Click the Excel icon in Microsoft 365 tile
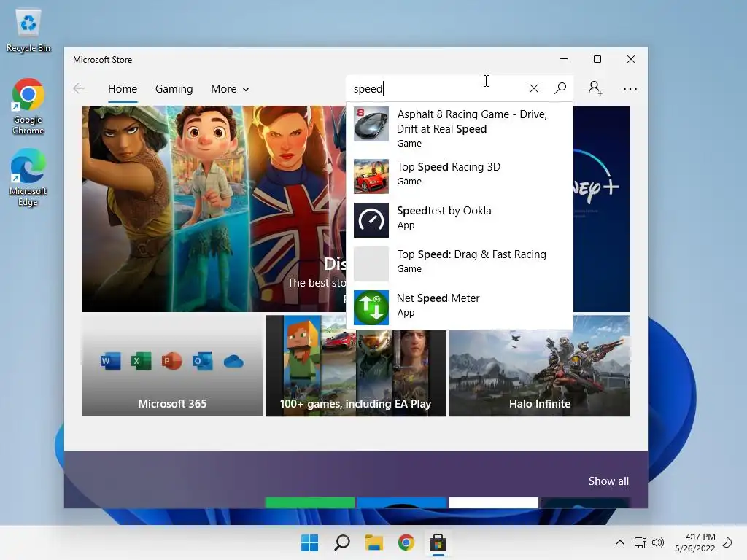The image size is (747, 560). click(141, 362)
